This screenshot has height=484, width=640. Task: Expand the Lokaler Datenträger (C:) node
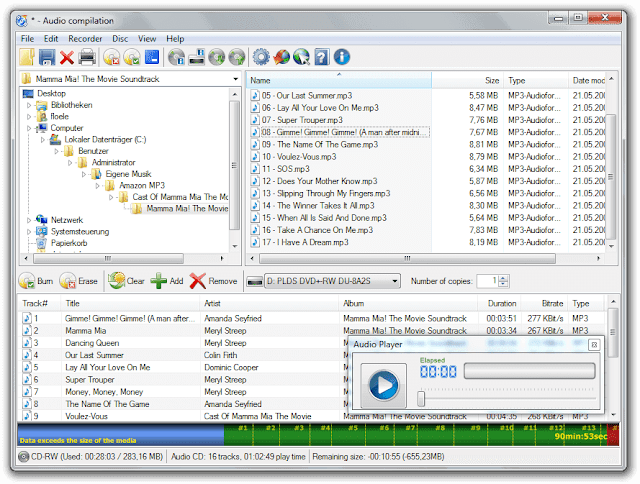tap(43, 140)
